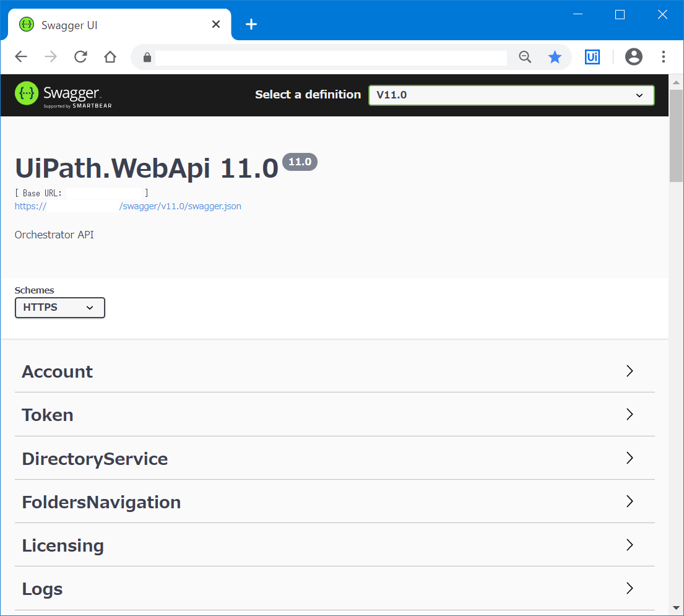Click the blue bookmark star

click(555, 57)
